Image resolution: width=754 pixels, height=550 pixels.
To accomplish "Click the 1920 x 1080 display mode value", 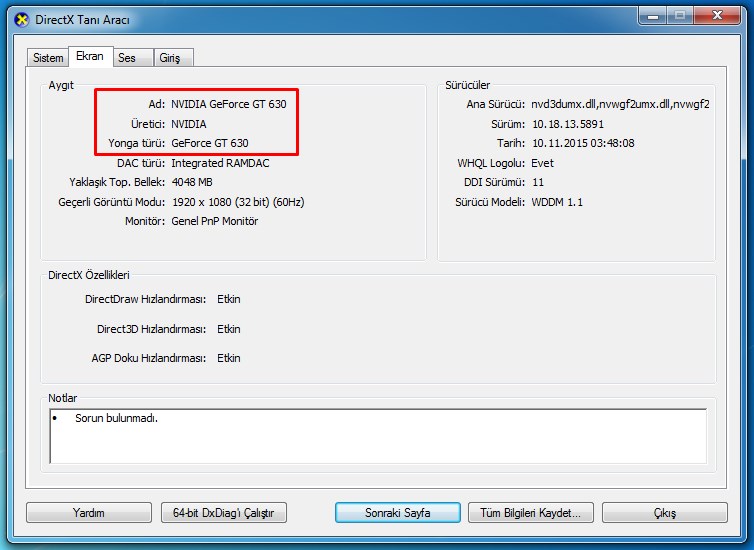I will (x=237, y=202).
